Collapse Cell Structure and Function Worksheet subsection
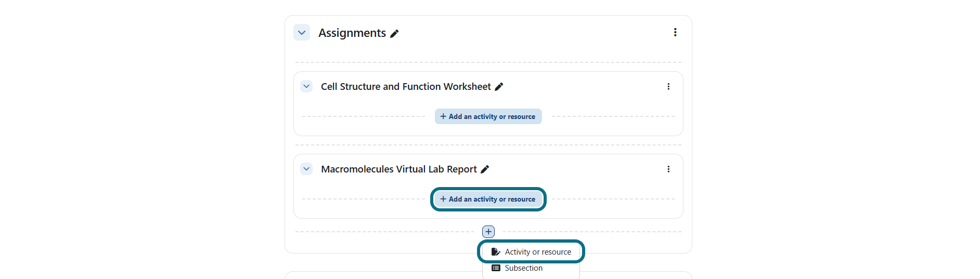This screenshot has height=279, width=980. [x=306, y=86]
